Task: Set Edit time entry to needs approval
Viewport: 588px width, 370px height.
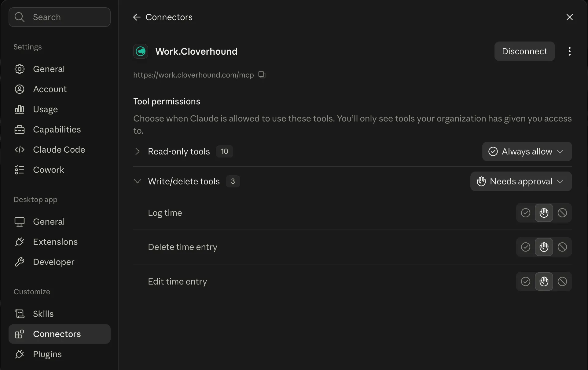Action: click(544, 281)
